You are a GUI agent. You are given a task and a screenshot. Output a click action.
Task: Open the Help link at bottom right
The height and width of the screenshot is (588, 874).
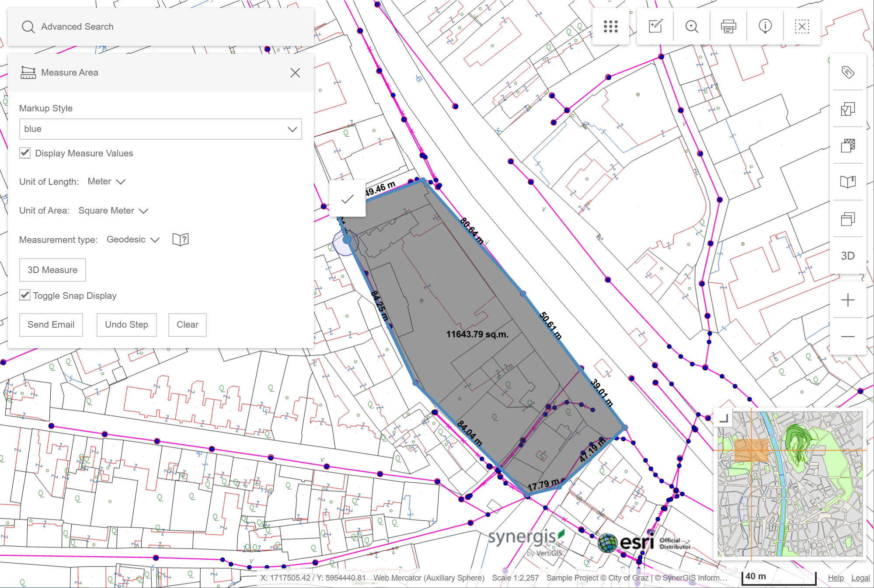(836, 578)
